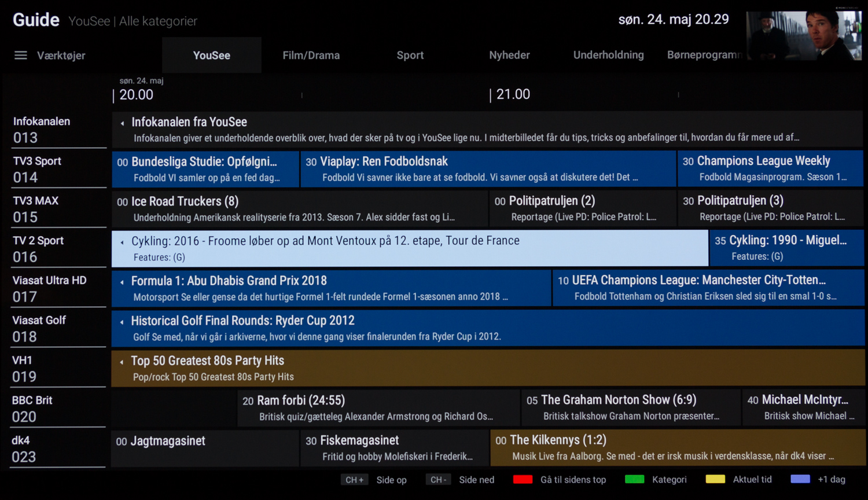Click blue +1 dag color key
This screenshot has height=500, width=868.
click(800, 479)
